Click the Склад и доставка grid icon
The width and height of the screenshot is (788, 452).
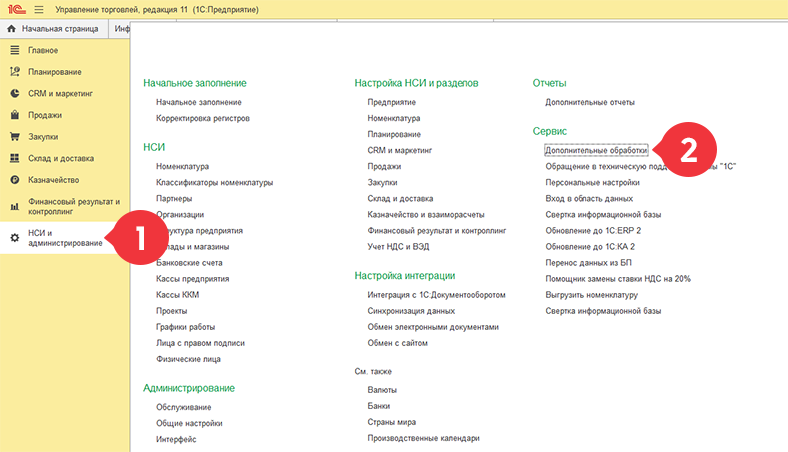(x=15, y=158)
